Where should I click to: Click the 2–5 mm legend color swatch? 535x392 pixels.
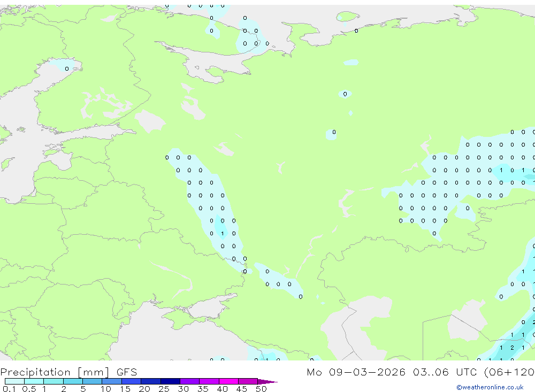tap(73, 381)
